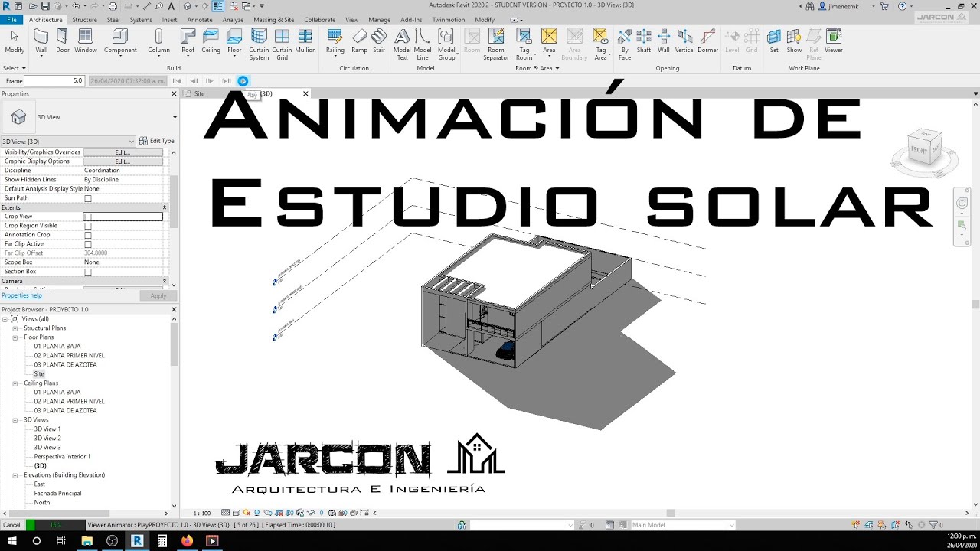Open the Room & Area panel dropdown
The image size is (980, 551).
[537, 68]
